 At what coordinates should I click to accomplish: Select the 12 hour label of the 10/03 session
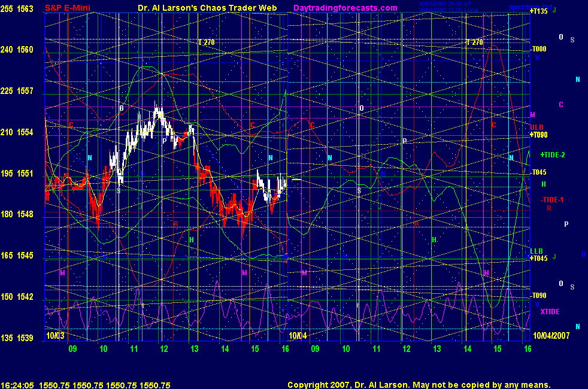[164, 349]
